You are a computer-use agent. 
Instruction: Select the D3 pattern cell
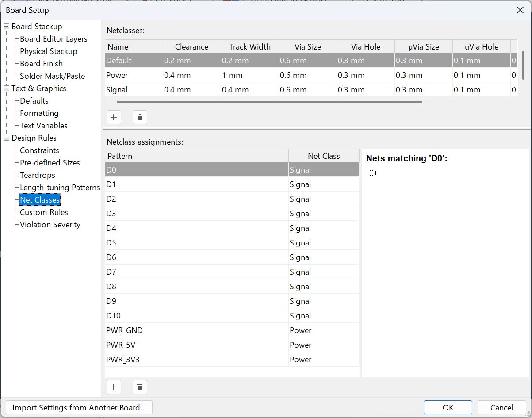tap(197, 214)
